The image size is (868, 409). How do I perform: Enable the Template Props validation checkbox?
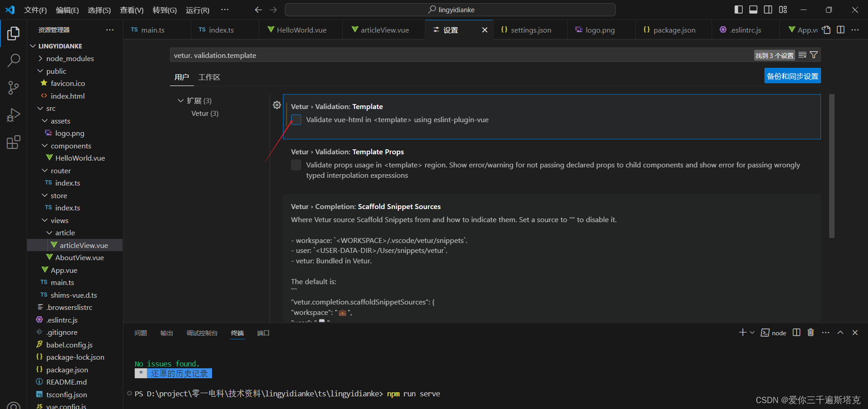click(x=296, y=165)
